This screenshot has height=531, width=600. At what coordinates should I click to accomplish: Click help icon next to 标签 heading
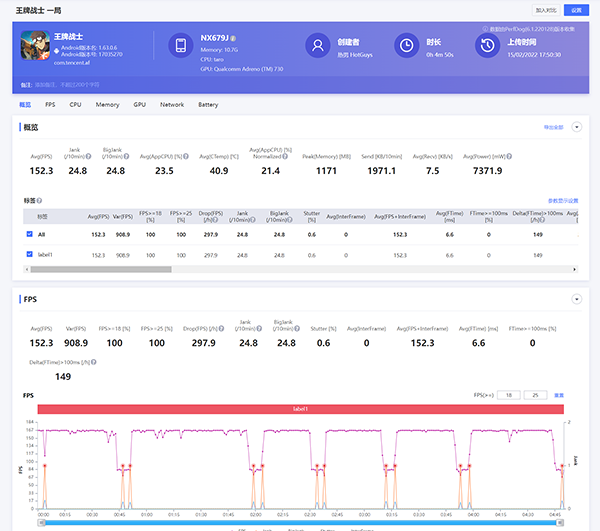coord(39,200)
